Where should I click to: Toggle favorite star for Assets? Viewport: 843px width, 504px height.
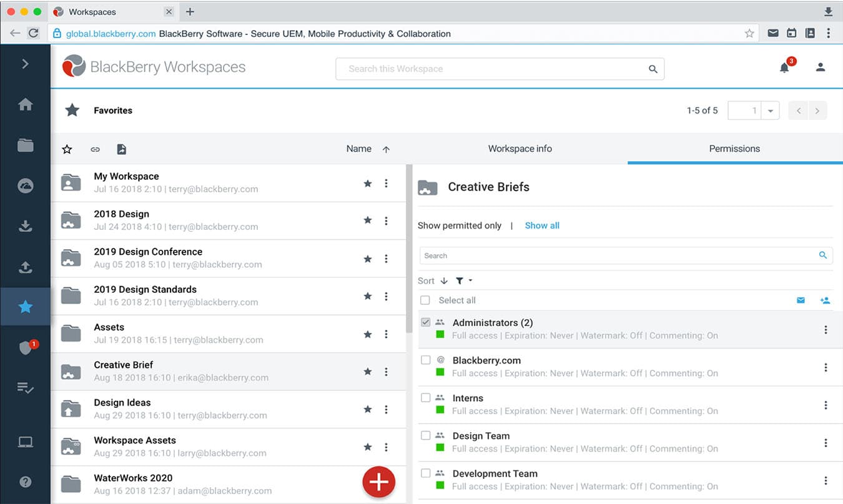point(368,334)
